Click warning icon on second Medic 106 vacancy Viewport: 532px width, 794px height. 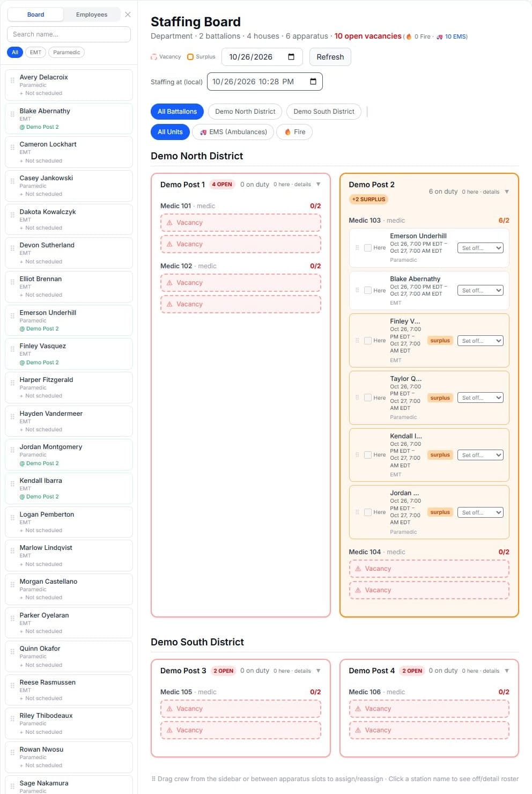(358, 730)
